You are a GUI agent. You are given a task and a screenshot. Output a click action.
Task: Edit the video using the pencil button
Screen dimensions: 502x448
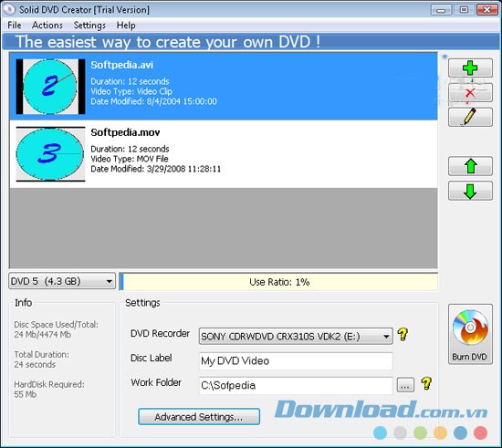pyautogui.click(x=470, y=117)
